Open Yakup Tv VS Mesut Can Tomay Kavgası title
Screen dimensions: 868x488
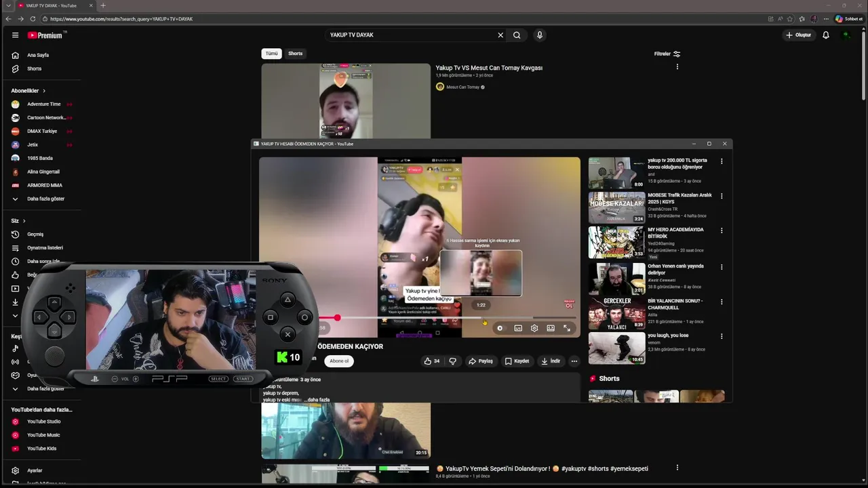point(489,68)
